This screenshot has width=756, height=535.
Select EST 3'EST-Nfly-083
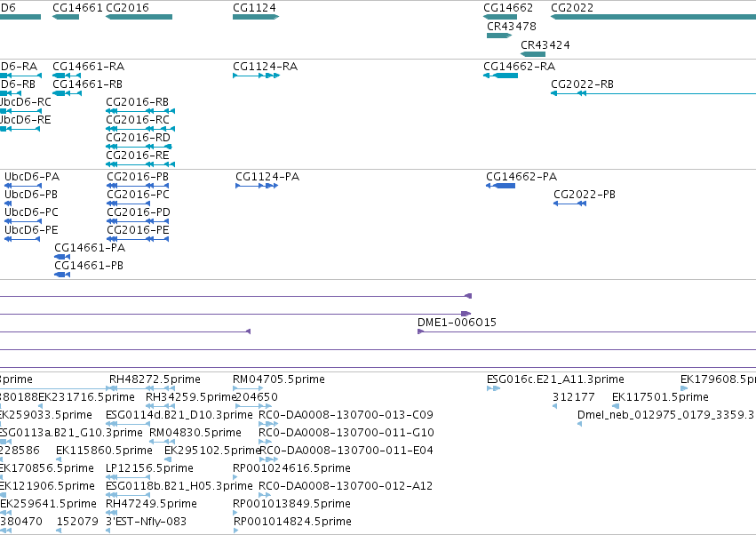pos(146,522)
